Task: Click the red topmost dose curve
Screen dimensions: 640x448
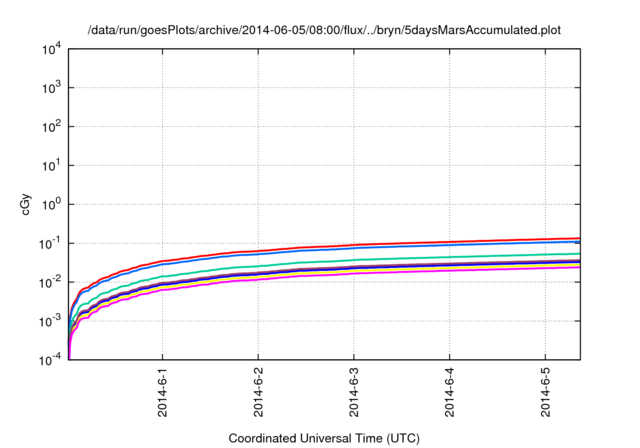Action: tap(354, 245)
